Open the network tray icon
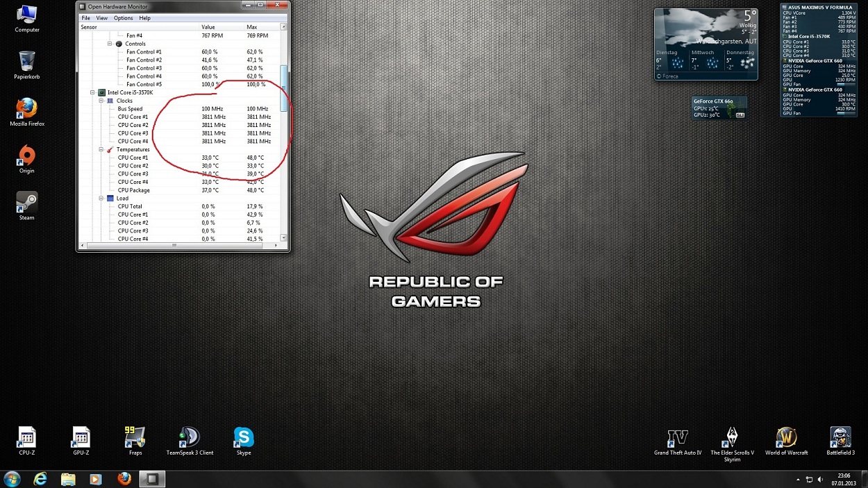Screen dimensions: 868x488 click(809, 480)
